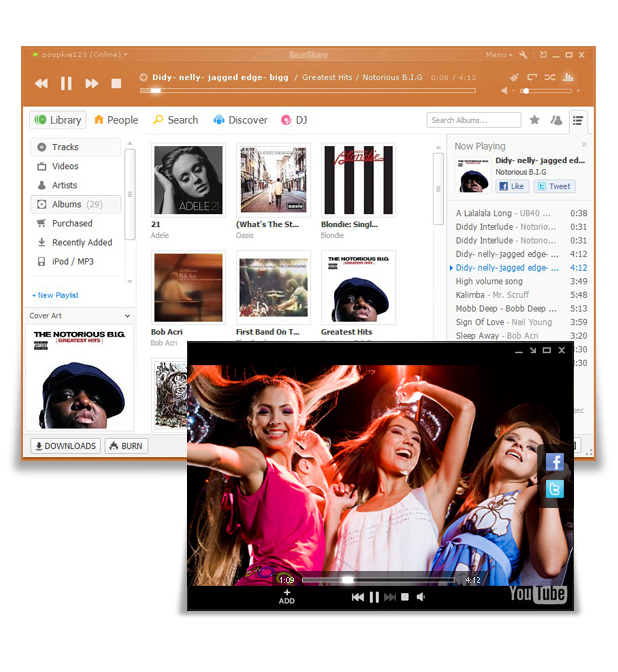Stop playback with the square button in BearShare

[x=116, y=83]
